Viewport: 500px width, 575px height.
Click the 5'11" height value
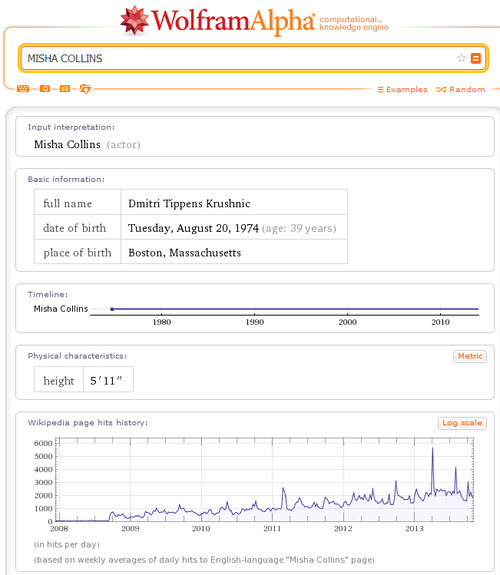106,381
